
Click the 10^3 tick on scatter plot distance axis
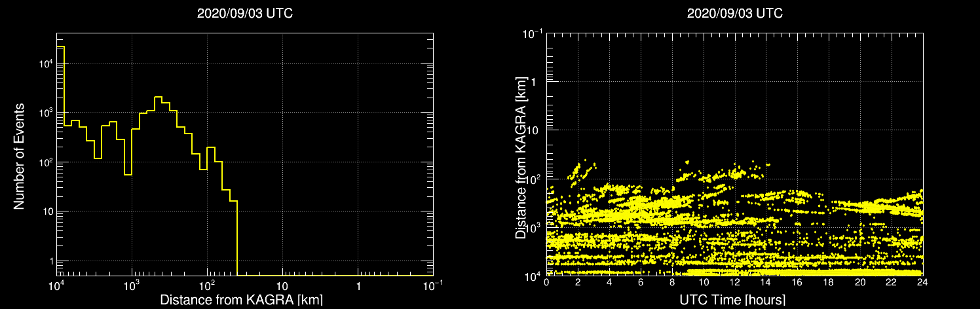point(533,227)
